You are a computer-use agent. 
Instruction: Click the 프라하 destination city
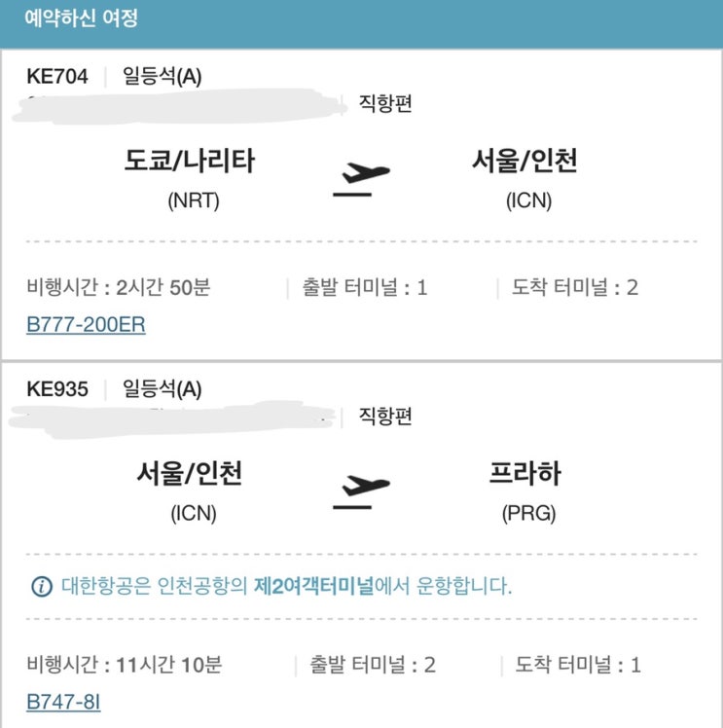coord(525,474)
